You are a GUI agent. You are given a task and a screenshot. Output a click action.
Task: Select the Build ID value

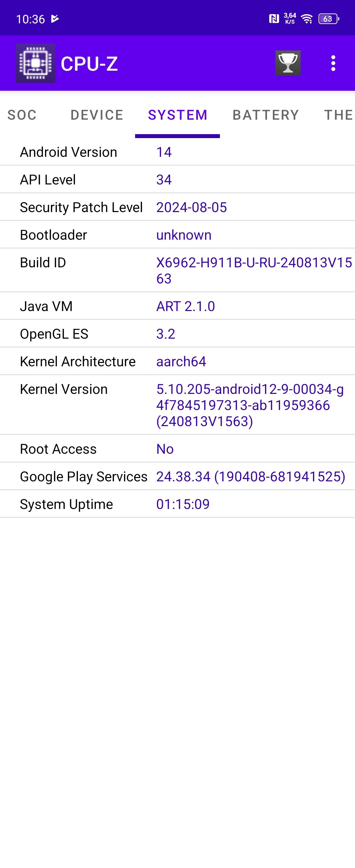pyautogui.click(x=254, y=271)
